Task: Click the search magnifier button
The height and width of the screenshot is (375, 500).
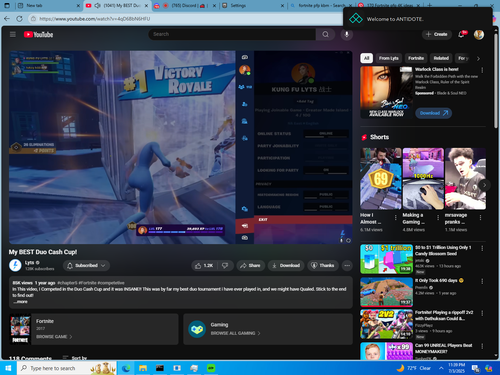Action: pos(325,34)
